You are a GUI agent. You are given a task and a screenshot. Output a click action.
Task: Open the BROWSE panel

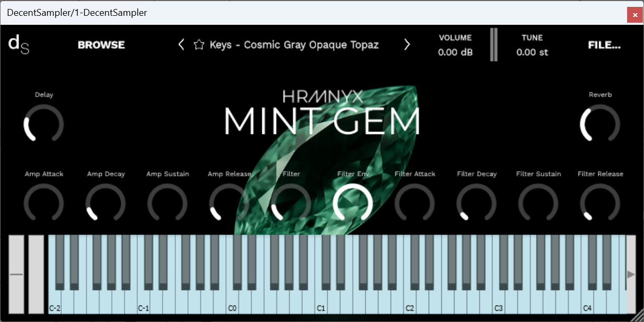101,45
